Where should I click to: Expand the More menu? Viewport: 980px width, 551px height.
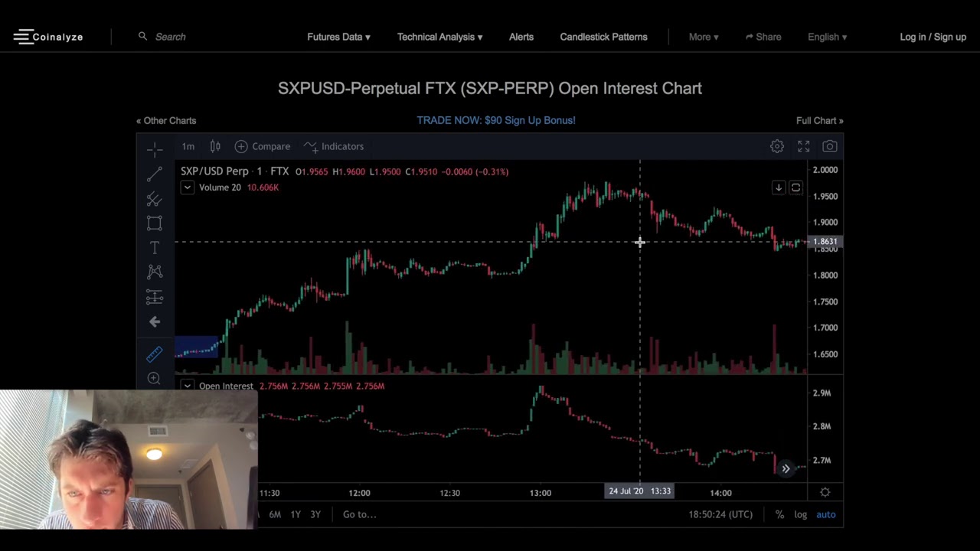(703, 37)
